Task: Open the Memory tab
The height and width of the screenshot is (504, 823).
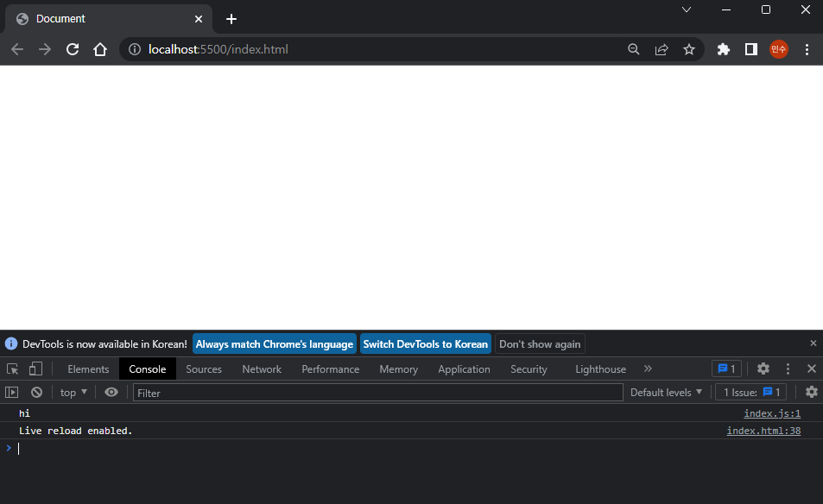Action: pyautogui.click(x=399, y=369)
